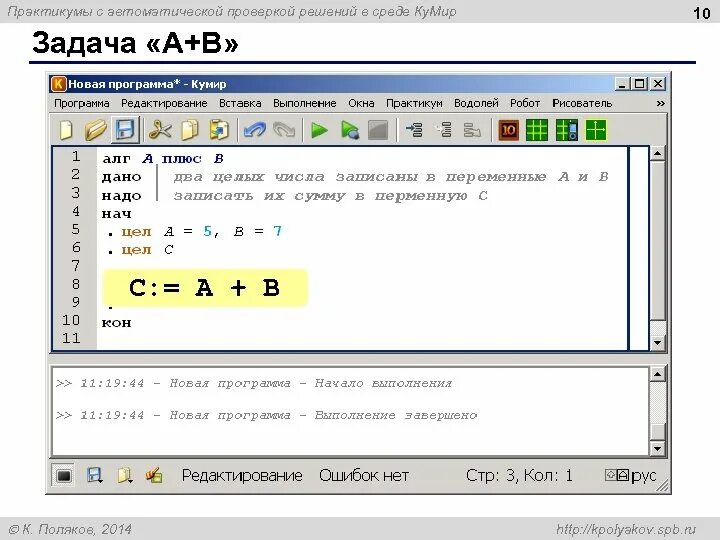This screenshot has width=720, height=540.
Task: Click 'Стр: 3, Кол: 1' cursor position
Action: click(x=519, y=476)
